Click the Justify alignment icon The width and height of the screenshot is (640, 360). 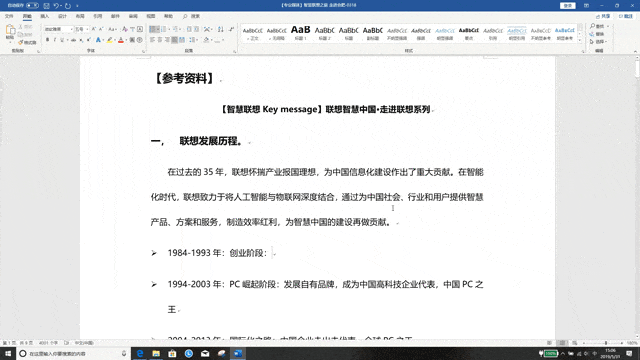pyautogui.click(x=174, y=40)
